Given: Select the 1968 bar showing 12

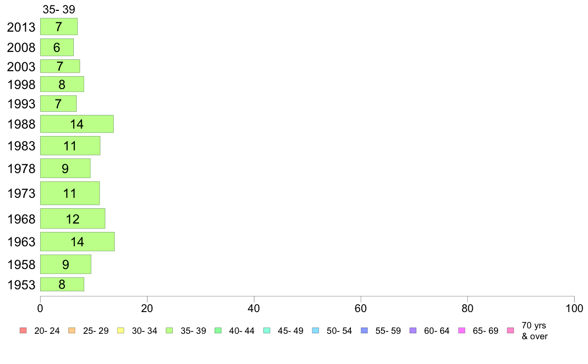Looking at the screenshot, I should coord(73,219).
